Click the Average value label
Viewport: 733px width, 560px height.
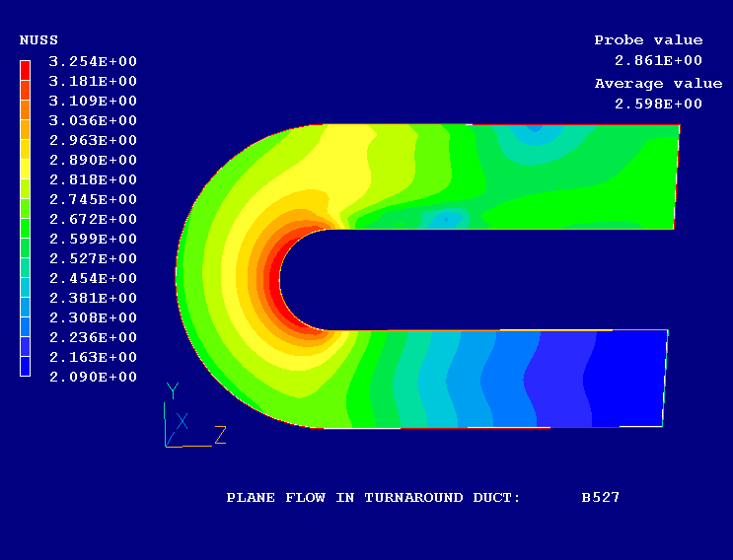coord(648,84)
